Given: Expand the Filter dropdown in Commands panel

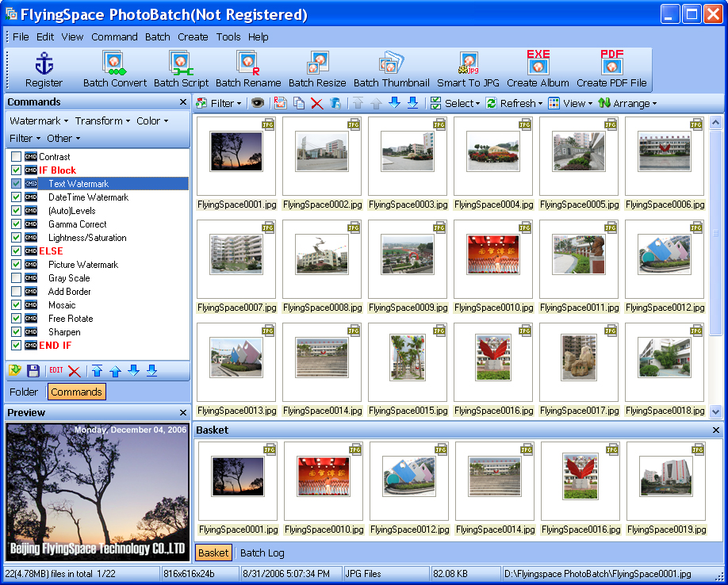Looking at the screenshot, I should (x=25, y=139).
